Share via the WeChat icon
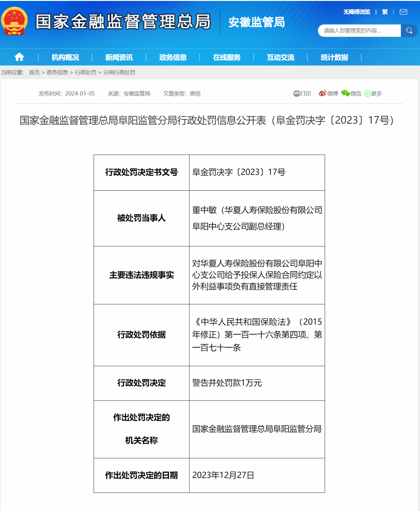 pos(346,93)
